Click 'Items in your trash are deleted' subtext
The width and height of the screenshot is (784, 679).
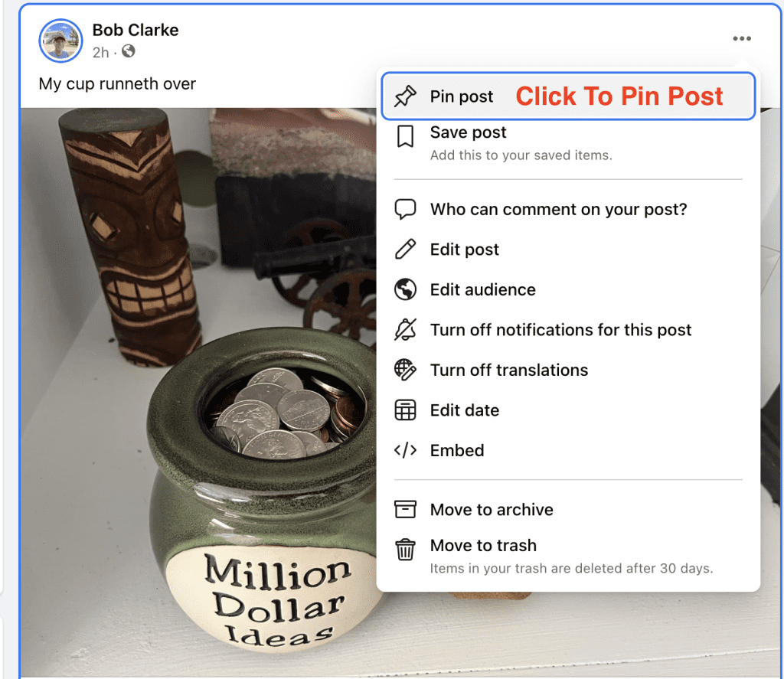[x=571, y=568]
